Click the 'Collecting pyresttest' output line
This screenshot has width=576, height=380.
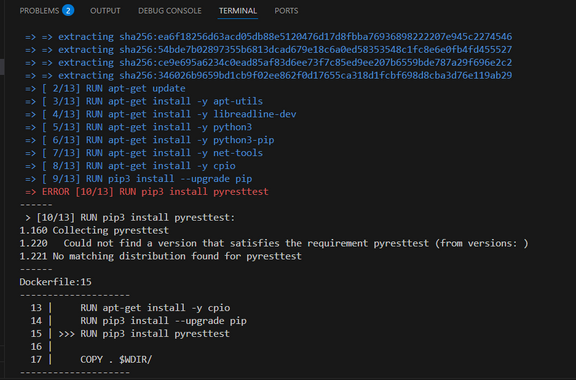(94, 230)
